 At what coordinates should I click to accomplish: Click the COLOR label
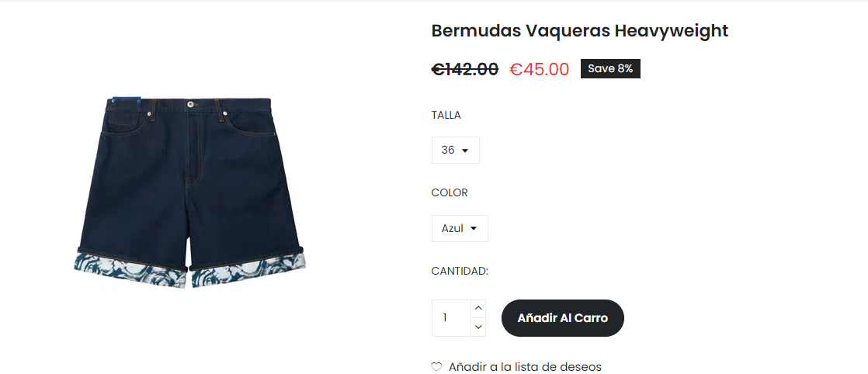450,193
